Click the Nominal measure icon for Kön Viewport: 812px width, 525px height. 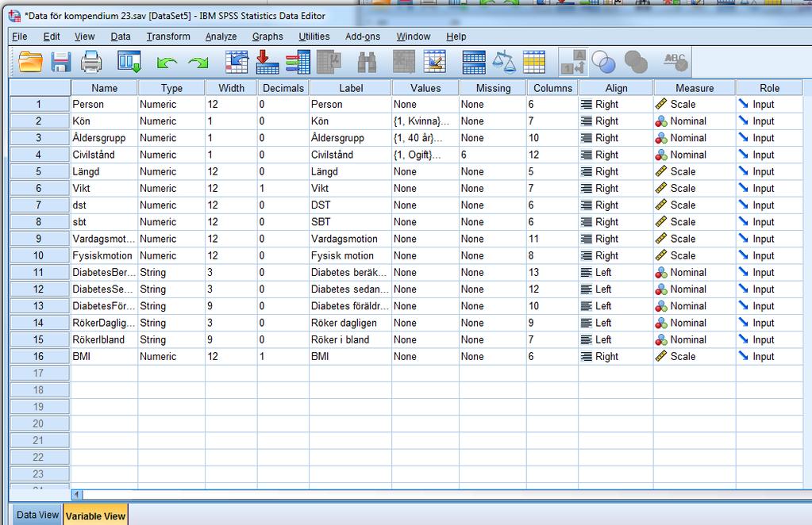click(661, 121)
